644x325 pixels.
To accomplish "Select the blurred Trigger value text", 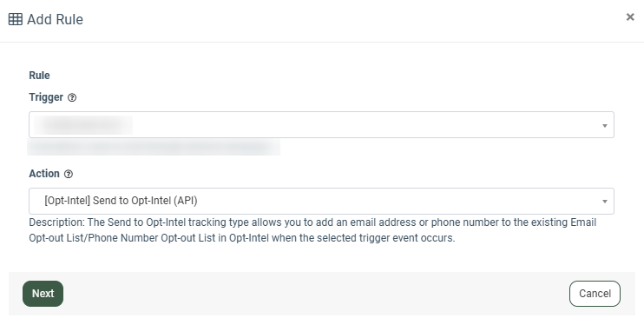I will click(83, 125).
